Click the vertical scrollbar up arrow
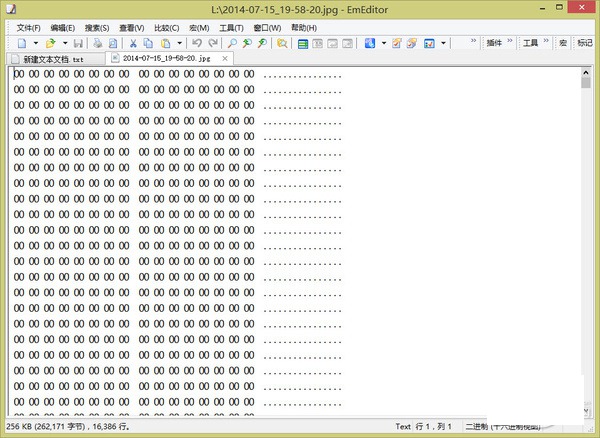This screenshot has width=600, height=438. click(585, 73)
